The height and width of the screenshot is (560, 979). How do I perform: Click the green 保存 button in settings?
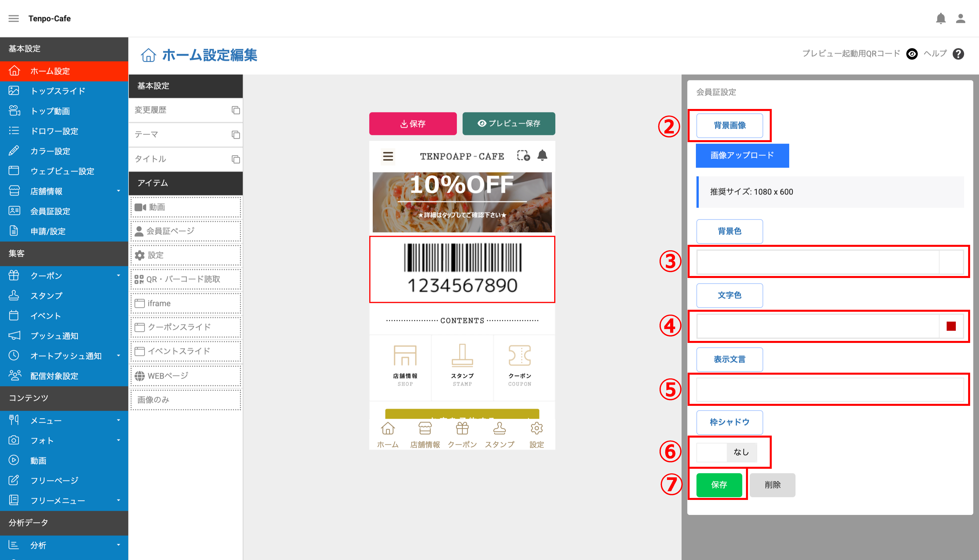(719, 485)
